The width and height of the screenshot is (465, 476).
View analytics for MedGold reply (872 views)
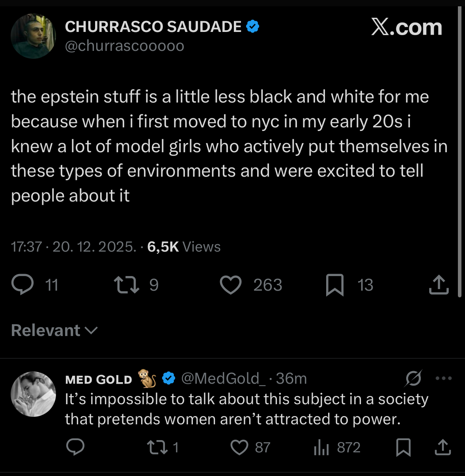(x=321, y=447)
